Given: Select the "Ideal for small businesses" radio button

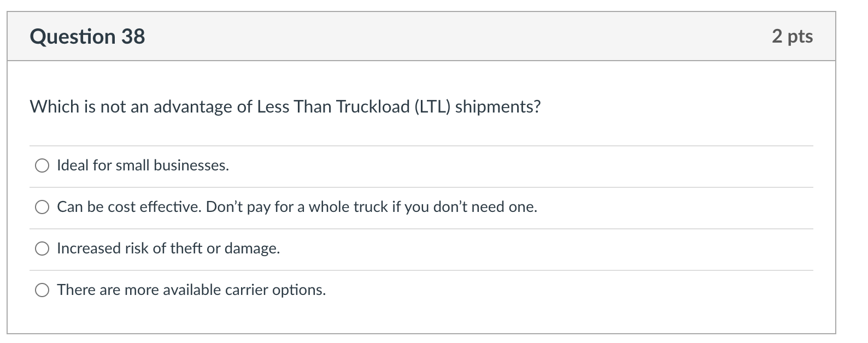Looking at the screenshot, I should pos(43,165).
